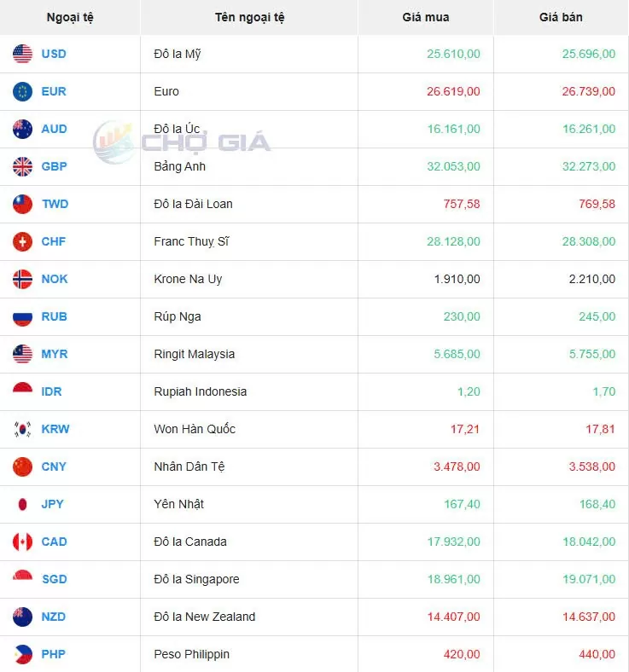This screenshot has height=672, width=629.
Task: Click the United Kingdom flag icon
Action: (23, 166)
